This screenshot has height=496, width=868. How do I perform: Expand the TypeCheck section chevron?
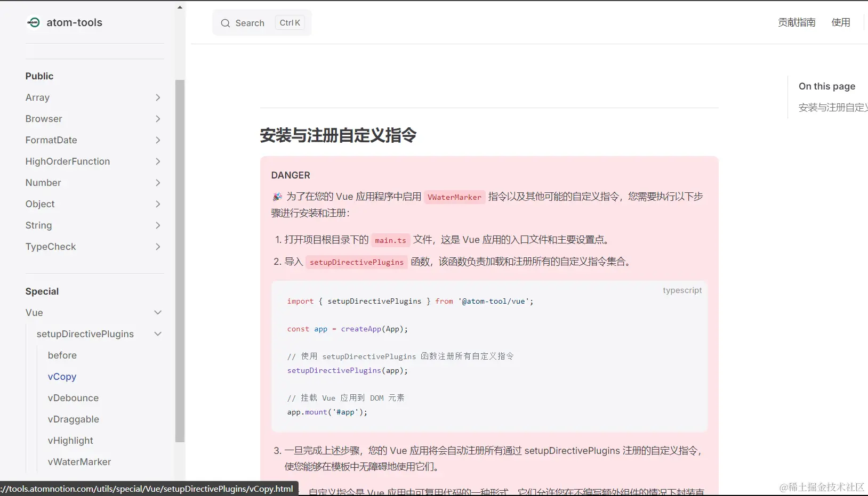click(x=158, y=247)
